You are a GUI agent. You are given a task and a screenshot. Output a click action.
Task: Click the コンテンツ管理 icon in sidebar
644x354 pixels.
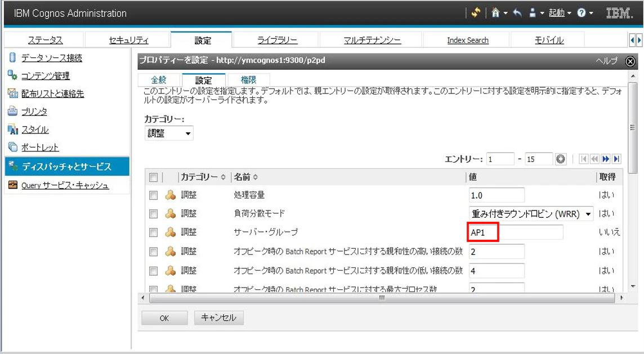[x=12, y=75]
